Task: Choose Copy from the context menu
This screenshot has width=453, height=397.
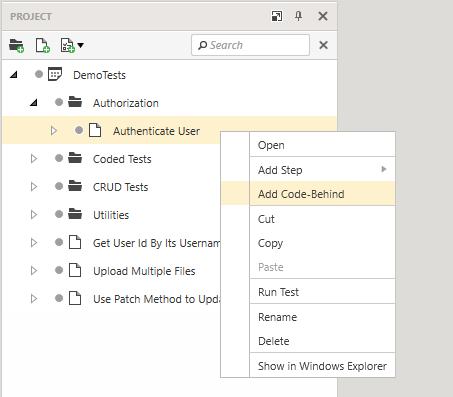Action: point(308,243)
